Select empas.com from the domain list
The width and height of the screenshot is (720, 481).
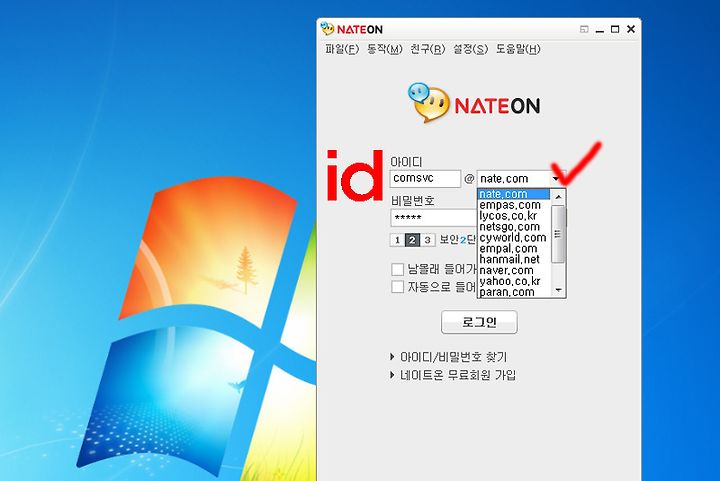513,205
